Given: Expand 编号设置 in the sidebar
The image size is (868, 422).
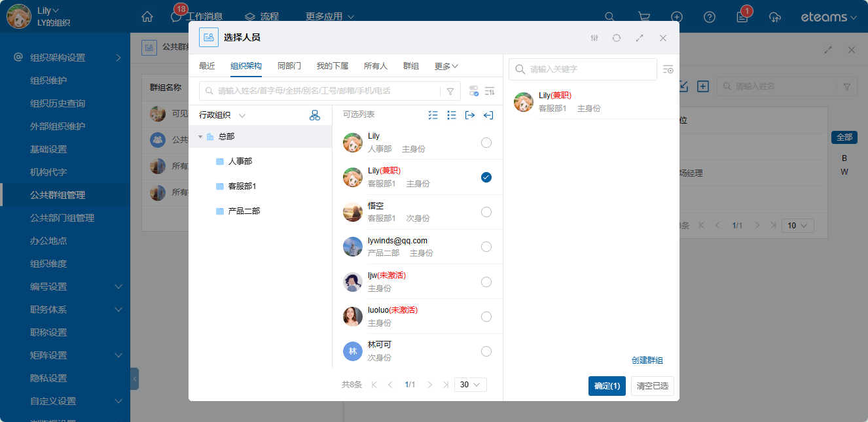Looking at the screenshot, I should click(x=118, y=287).
